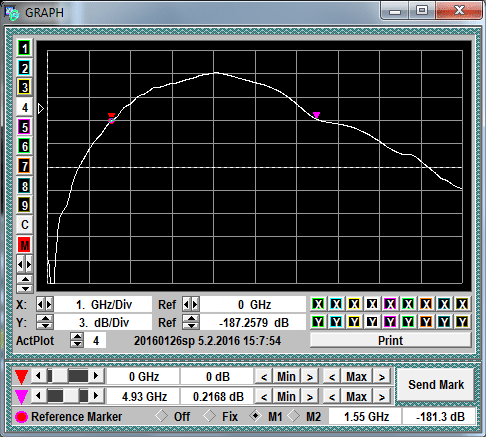
Task: Click the Print button
Action: tap(391, 340)
